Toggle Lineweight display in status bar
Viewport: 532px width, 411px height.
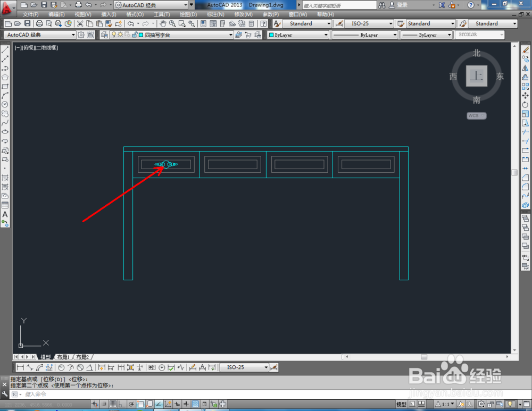(186, 404)
